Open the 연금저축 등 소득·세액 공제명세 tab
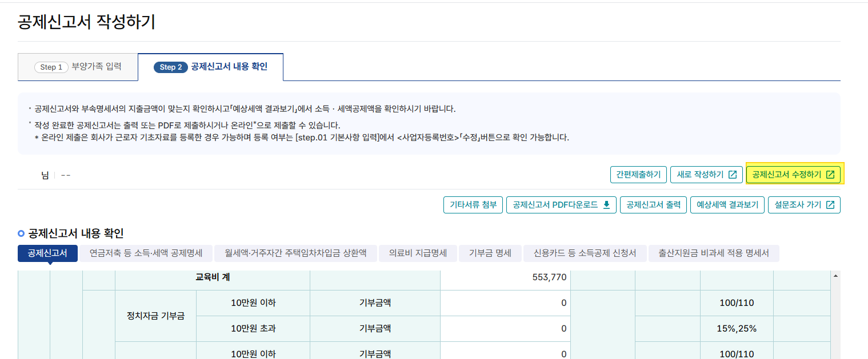 click(146, 253)
